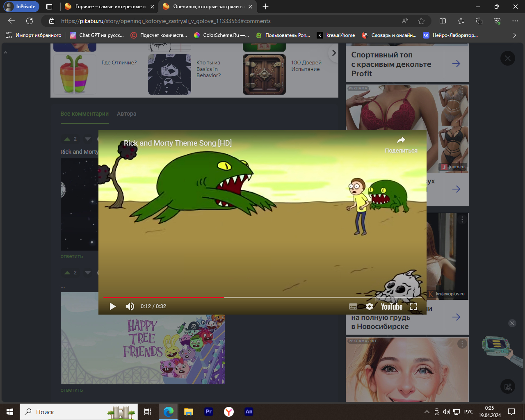Open ColorScheme.Ru bookmark
This screenshot has height=420, width=525.
coord(221,35)
